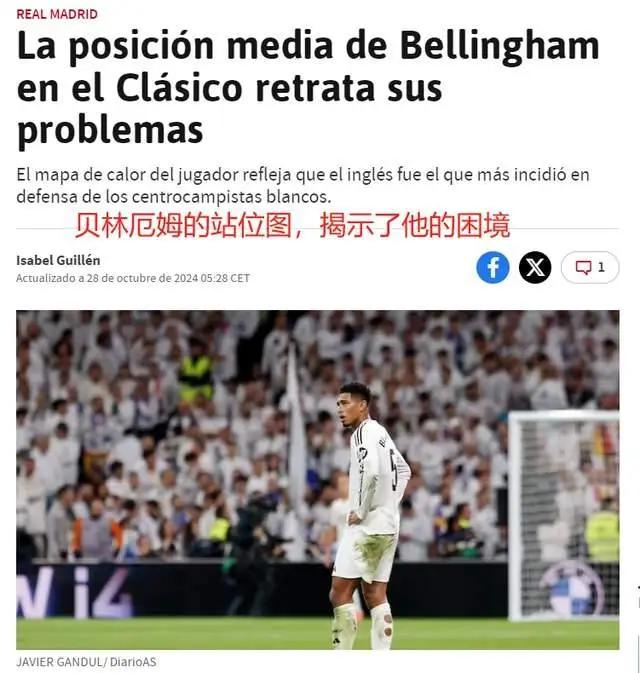Click the goal net in the photo
Viewport: 640px width, 673px height.
pyautogui.click(x=564, y=515)
